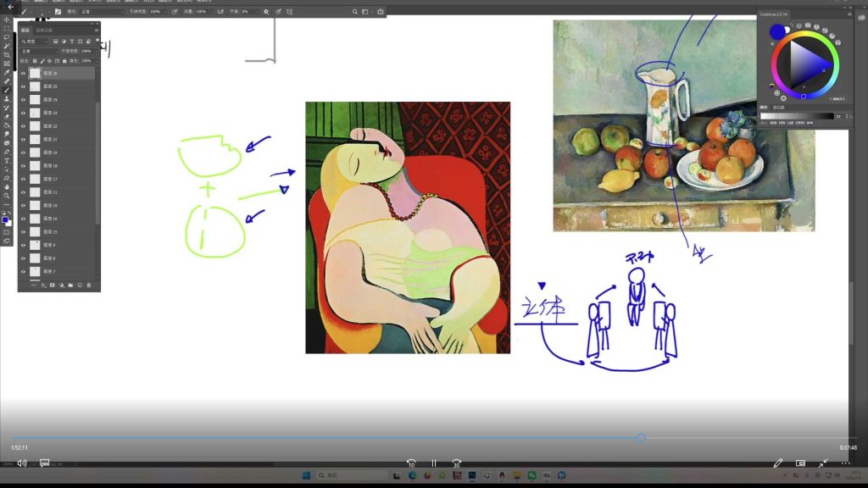The height and width of the screenshot is (488, 868).
Task: Switch to the HSV tab in Coolorus
Action: [782, 123]
